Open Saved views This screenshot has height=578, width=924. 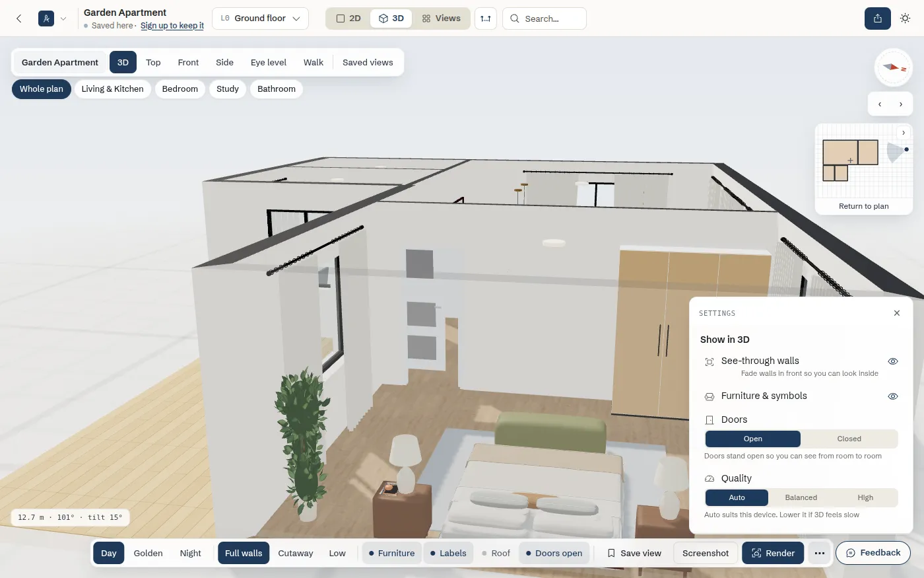pos(368,62)
